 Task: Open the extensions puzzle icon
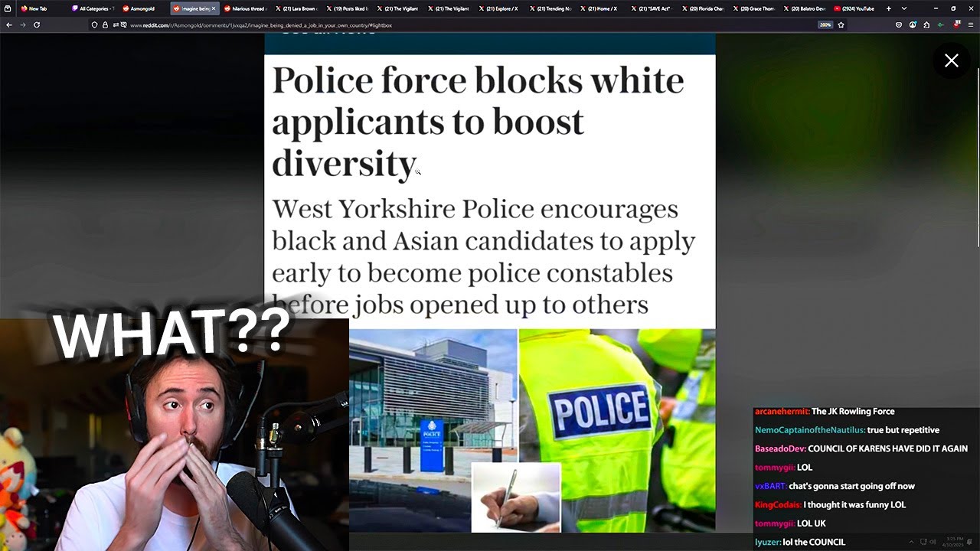(926, 24)
